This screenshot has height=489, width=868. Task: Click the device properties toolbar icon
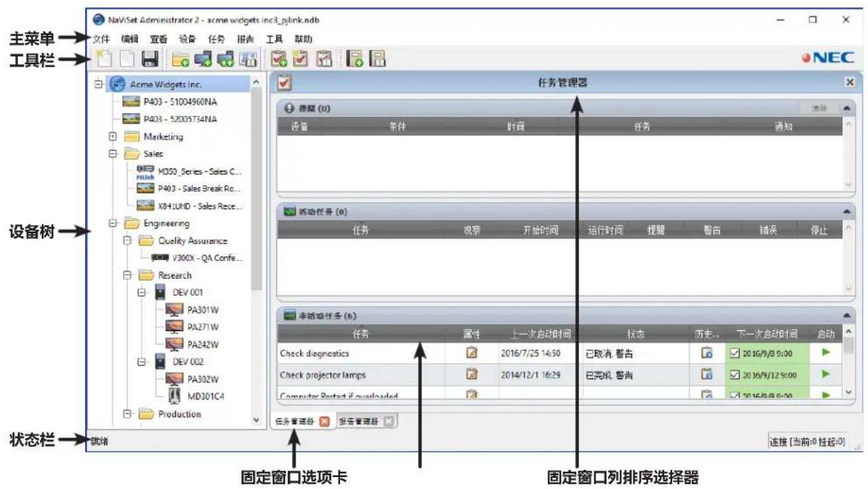point(248,60)
